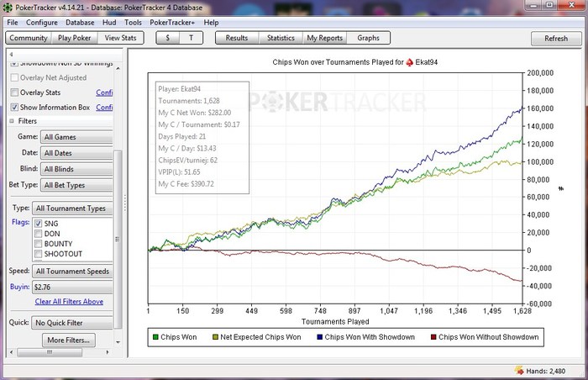Open the Help menu
Viewport: 588px width, 380px height.
tap(211, 23)
